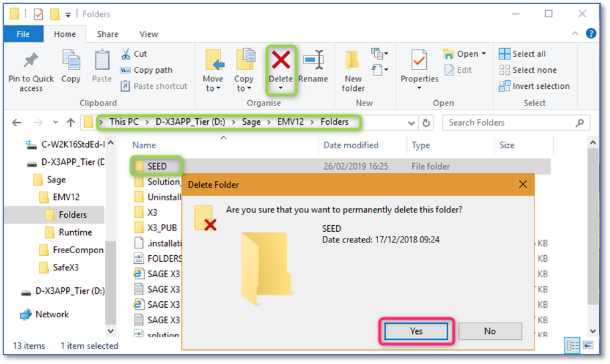The width and height of the screenshot is (610, 364).
Task: Open the New item dropdown in New group
Action: pos(379,53)
